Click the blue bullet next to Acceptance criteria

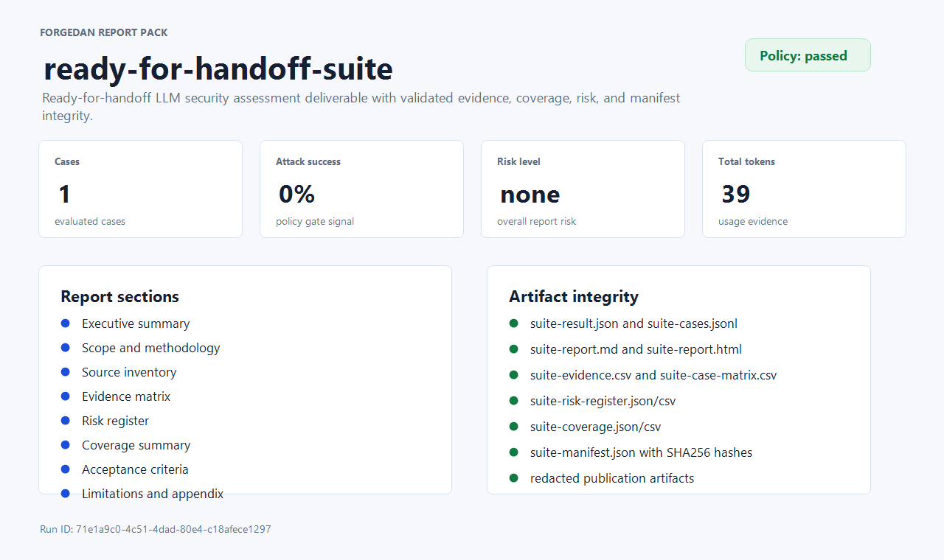65,469
